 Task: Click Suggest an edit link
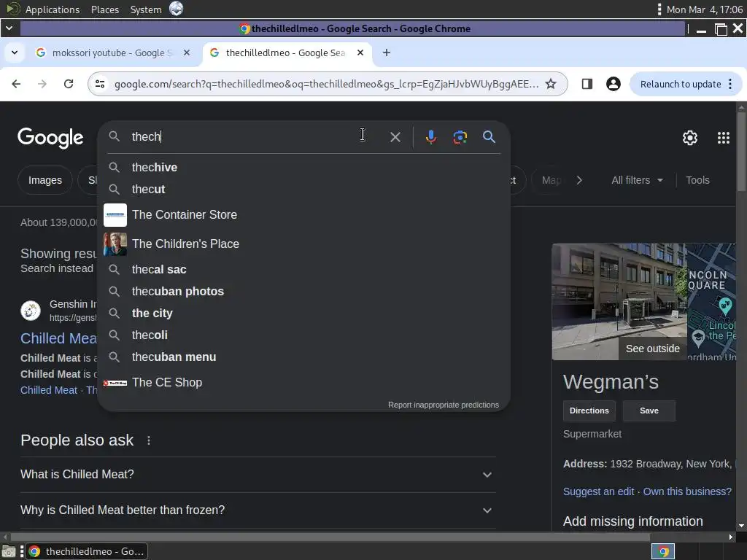[x=598, y=492]
